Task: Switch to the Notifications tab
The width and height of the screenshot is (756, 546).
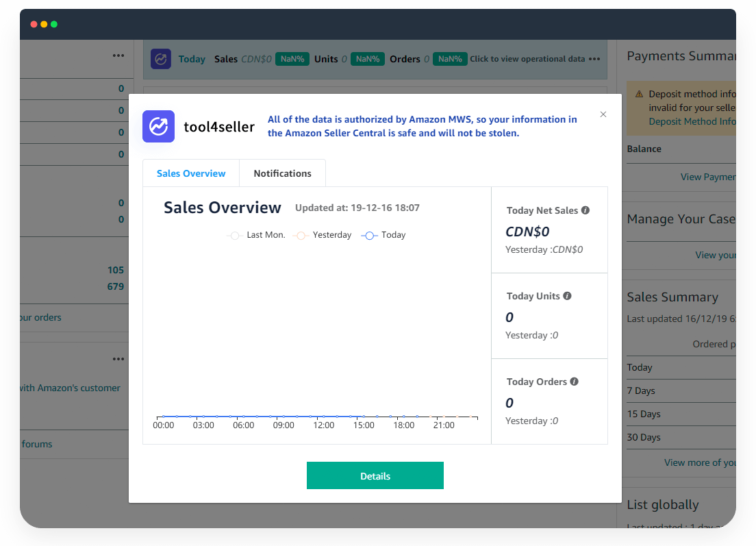Action: [283, 173]
